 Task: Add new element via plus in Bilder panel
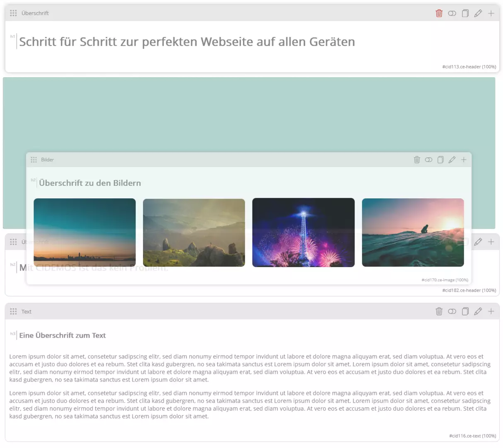(x=464, y=160)
